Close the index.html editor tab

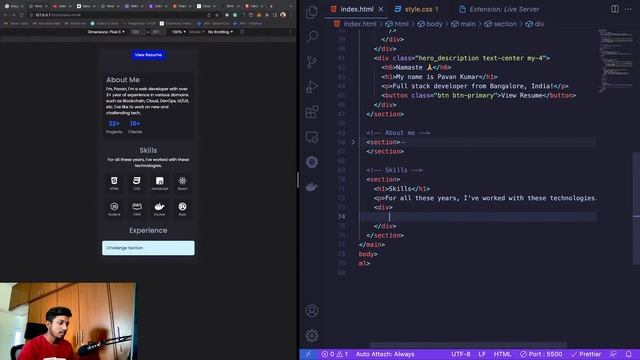point(380,9)
